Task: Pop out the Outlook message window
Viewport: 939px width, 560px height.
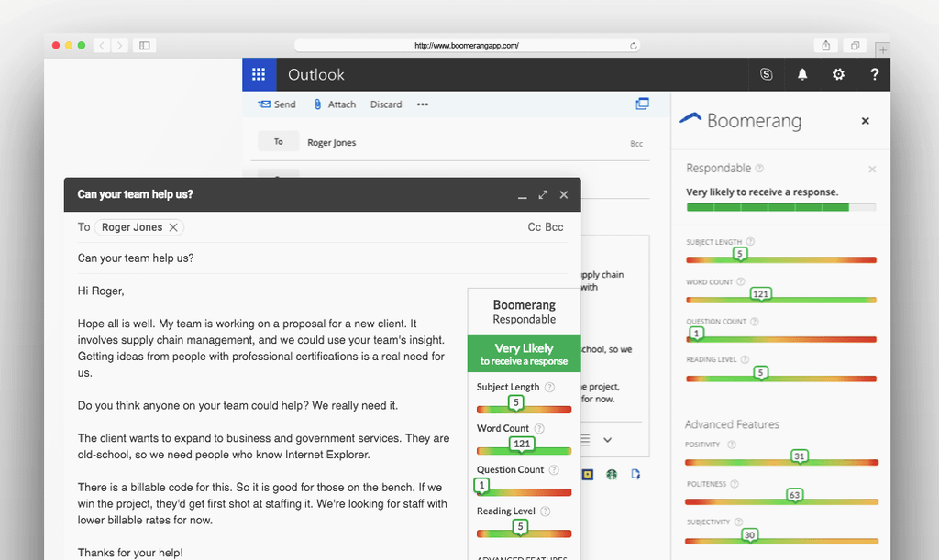Action: point(642,104)
